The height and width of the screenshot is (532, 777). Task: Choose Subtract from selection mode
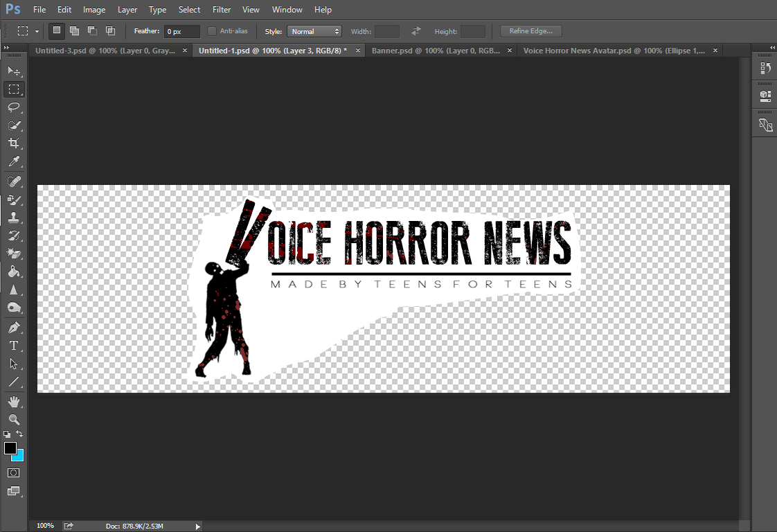point(92,30)
